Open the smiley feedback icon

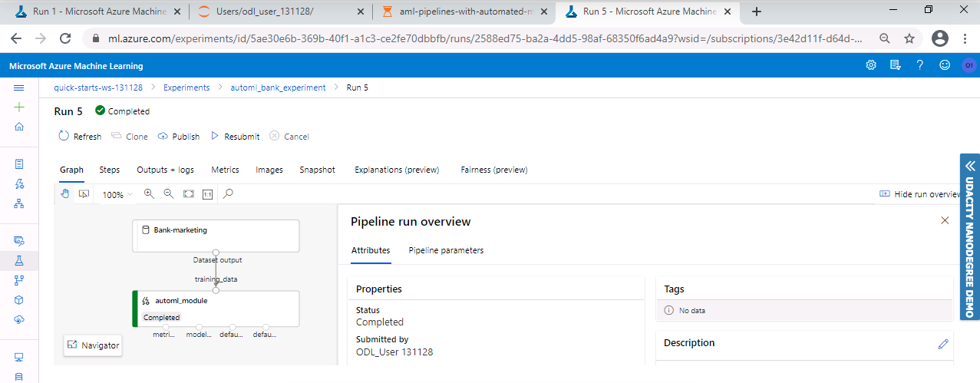(x=944, y=65)
